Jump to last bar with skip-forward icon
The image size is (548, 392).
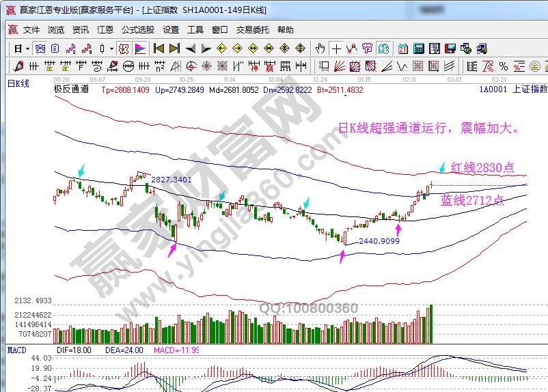pos(174,48)
